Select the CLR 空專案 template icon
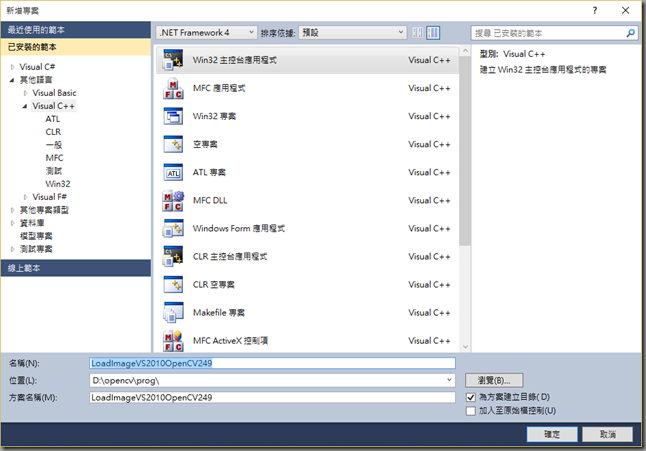This screenshot has height=451, width=646. [173, 285]
